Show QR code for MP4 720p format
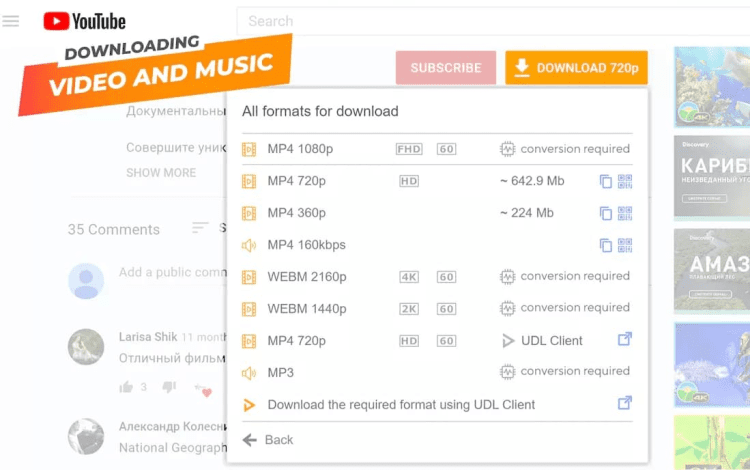This screenshot has height=470, width=750. coord(625,181)
